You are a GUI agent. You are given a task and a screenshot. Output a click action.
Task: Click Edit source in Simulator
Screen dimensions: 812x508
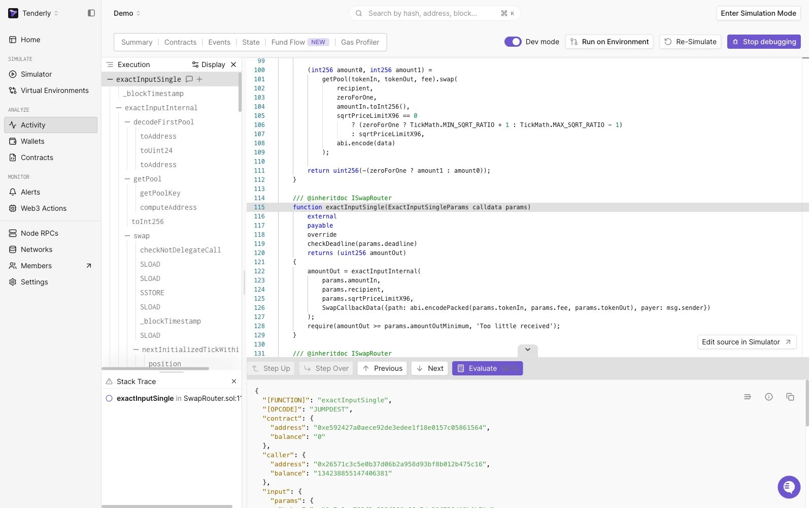pyautogui.click(x=747, y=342)
